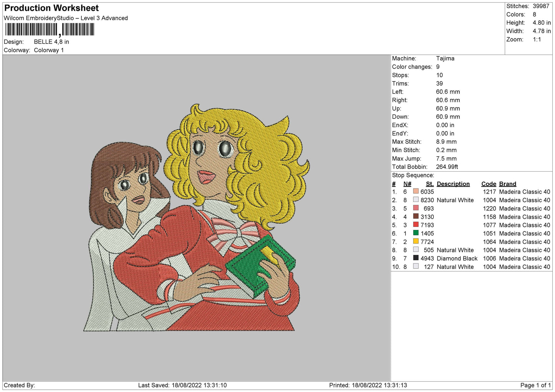This screenshot has width=555, height=392.
Task: Click the peach color swatch for stitch count 6035
Action: [x=416, y=191]
